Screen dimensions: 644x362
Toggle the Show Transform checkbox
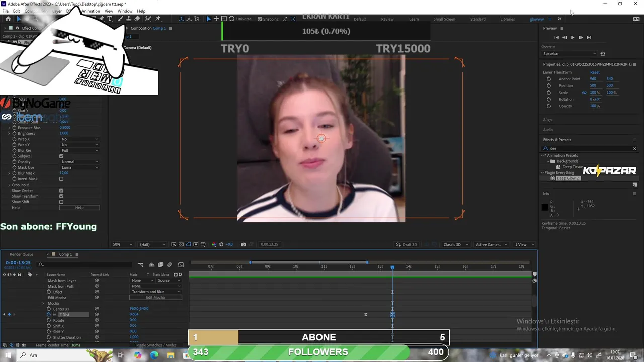pos(61,196)
